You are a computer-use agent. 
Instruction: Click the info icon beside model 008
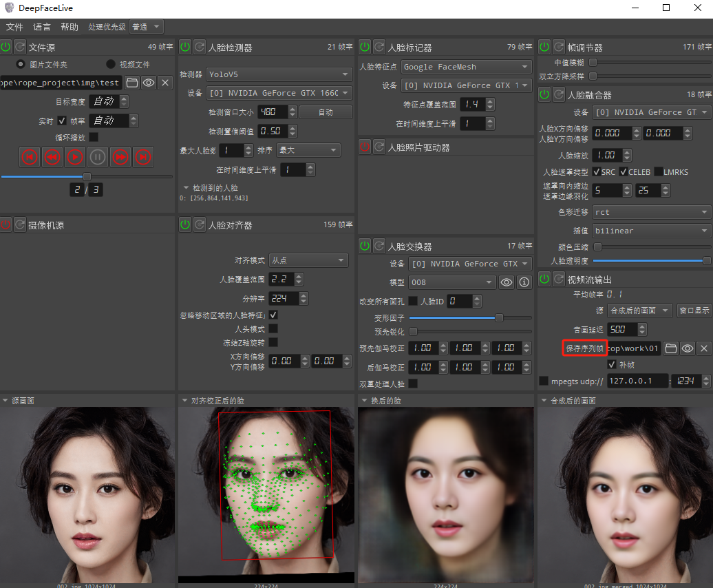524,282
